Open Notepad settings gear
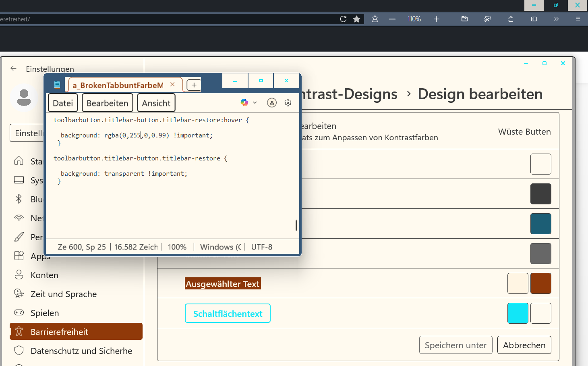The image size is (588, 366). click(288, 103)
